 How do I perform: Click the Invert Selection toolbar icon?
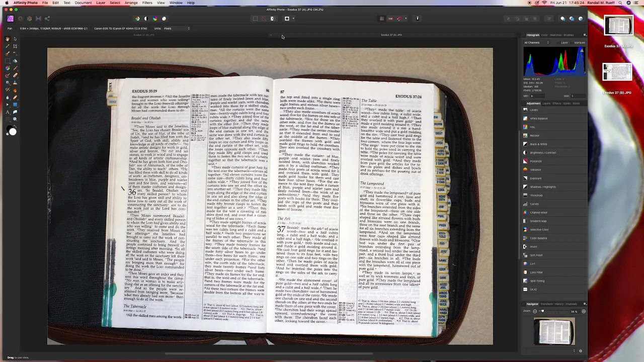[x=273, y=19]
